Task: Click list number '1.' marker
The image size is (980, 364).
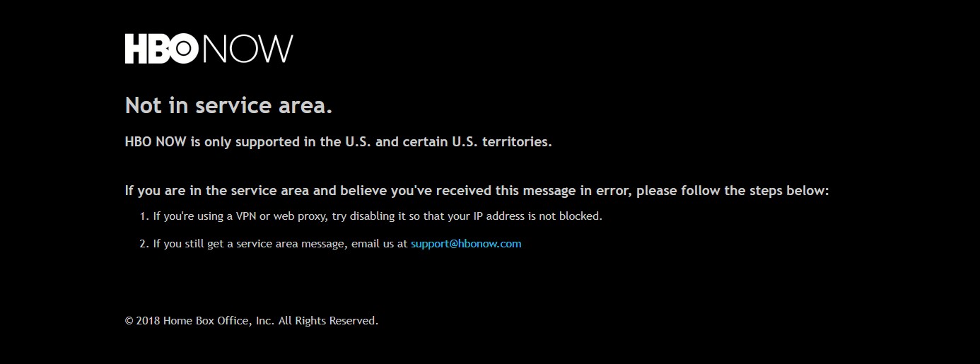Action: point(144,216)
